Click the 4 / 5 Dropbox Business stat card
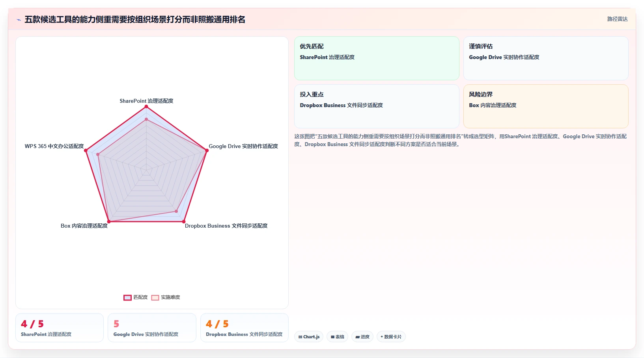This screenshot has width=644, height=358. tap(245, 328)
